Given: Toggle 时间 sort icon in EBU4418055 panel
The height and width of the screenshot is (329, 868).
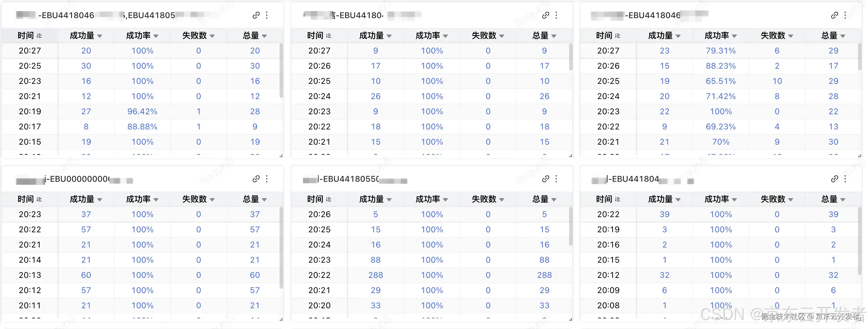Looking at the screenshot, I should (328, 199).
